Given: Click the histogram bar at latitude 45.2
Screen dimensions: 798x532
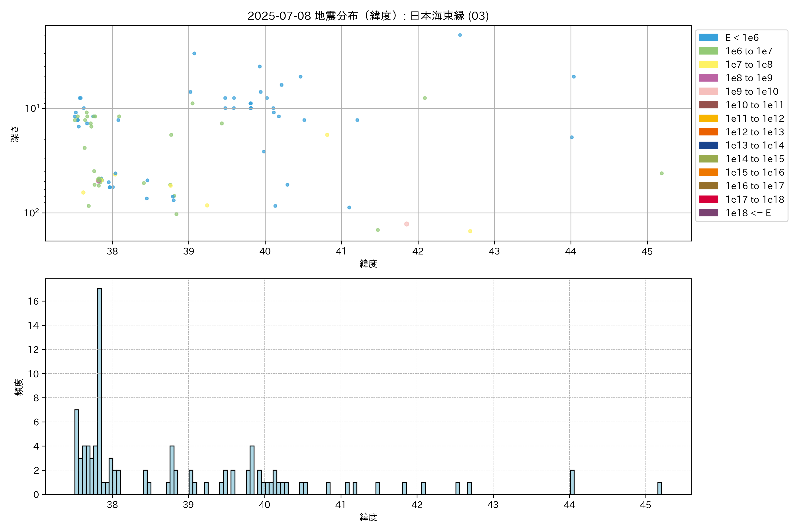Looking at the screenshot, I should pyautogui.click(x=660, y=488).
